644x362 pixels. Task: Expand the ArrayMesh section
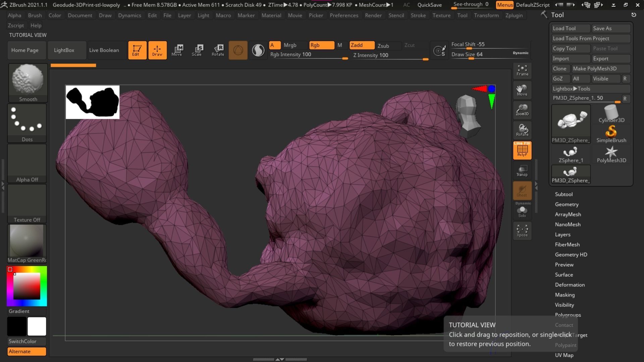(568, 214)
